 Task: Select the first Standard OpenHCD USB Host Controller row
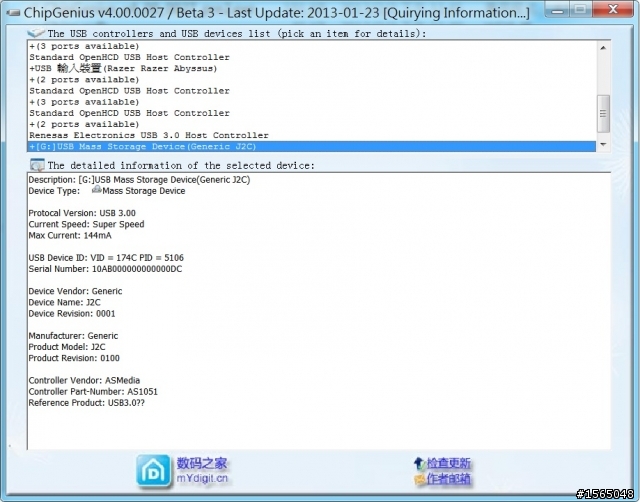click(x=312, y=57)
